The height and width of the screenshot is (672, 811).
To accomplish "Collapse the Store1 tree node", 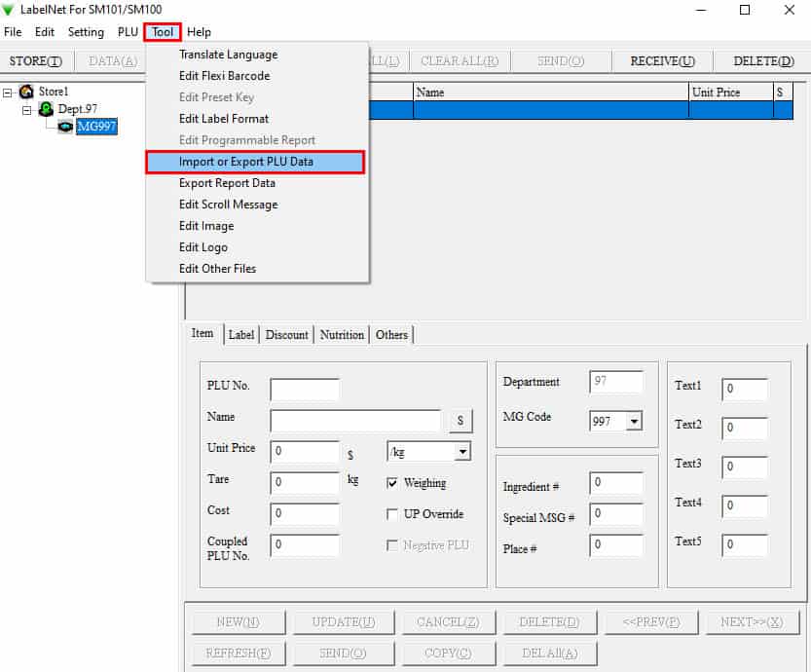I will click(7, 93).
